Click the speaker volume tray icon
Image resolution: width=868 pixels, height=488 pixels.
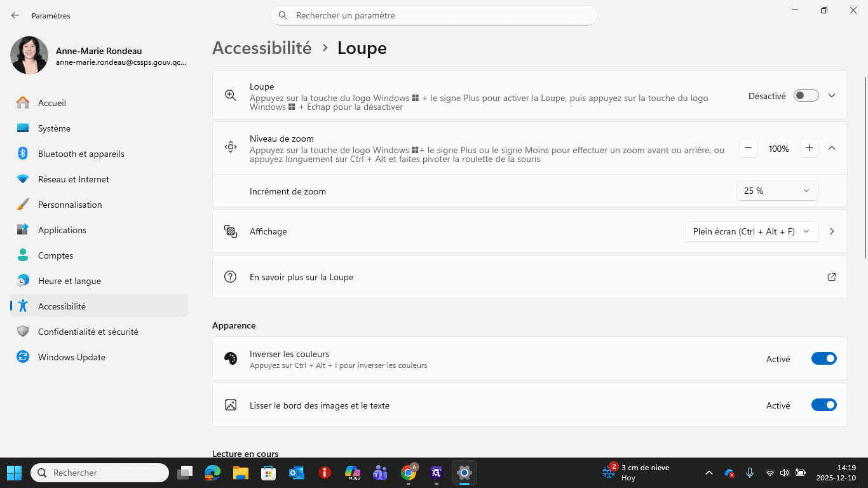(784, 473)
